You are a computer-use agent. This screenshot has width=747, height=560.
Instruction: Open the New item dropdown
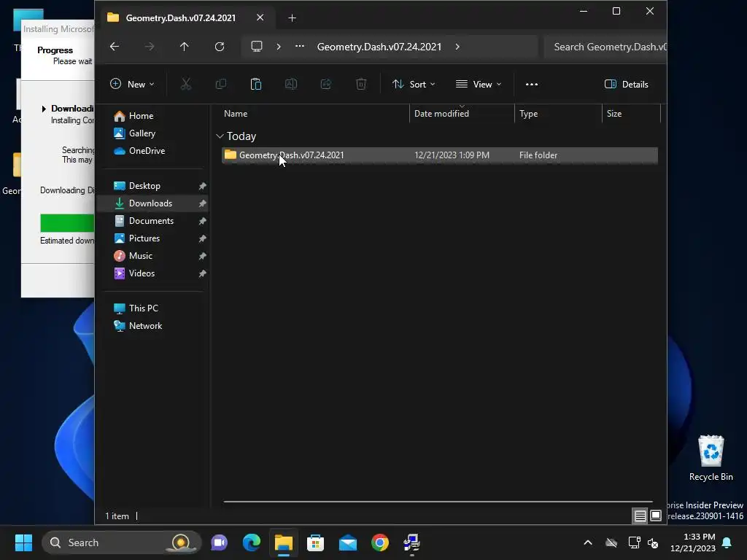[132, 85]
